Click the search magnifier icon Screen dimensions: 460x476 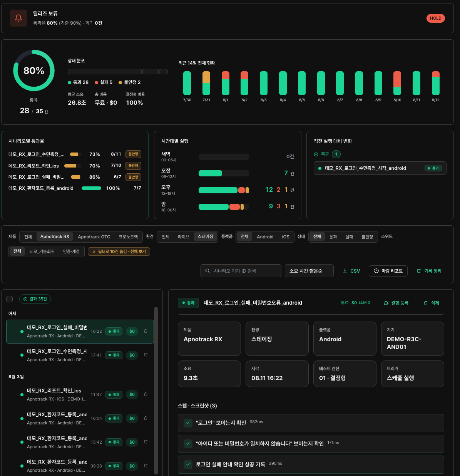[x=207, y=271]
